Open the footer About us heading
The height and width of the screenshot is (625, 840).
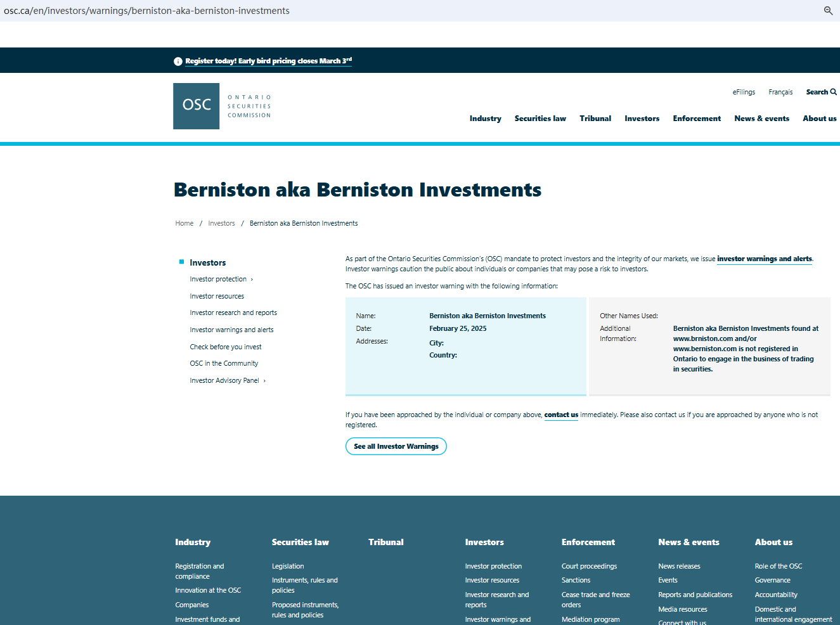click(773, 542)
